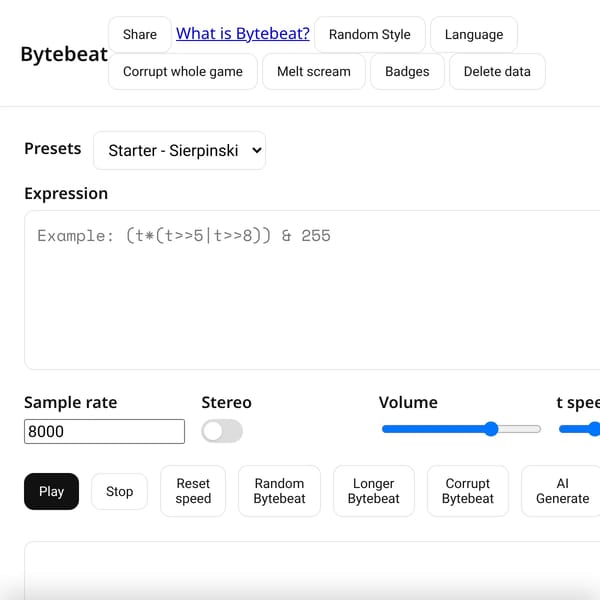Click the AI Generate button
This screenshot has width=600, height=600.
tap(562, 491)
